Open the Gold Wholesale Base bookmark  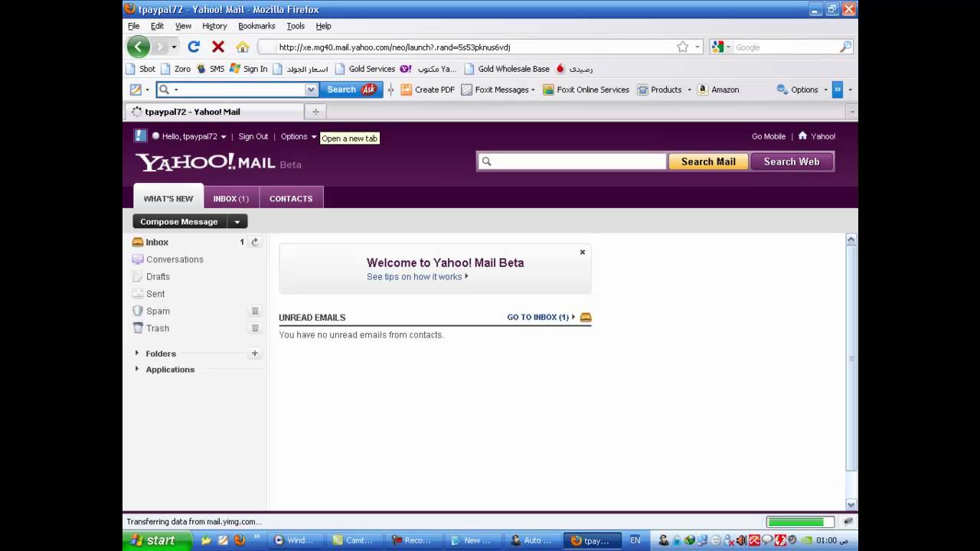[507, 69]
